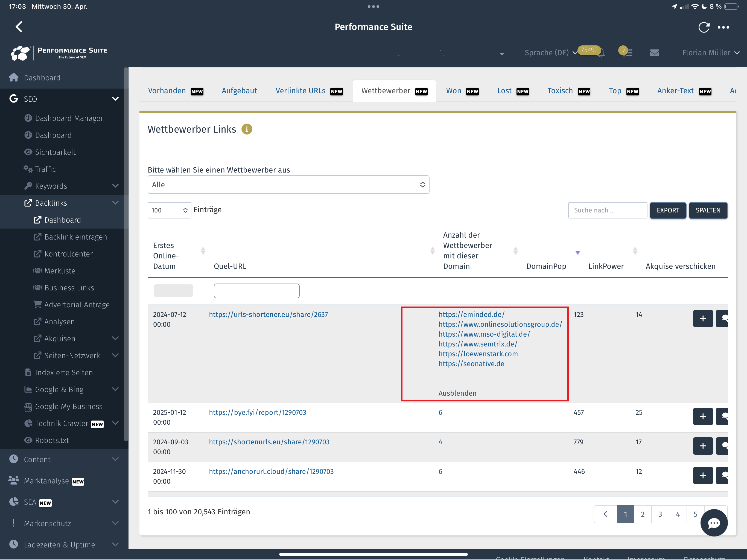
Task: Expand the Content section
Action: [115, 459]
